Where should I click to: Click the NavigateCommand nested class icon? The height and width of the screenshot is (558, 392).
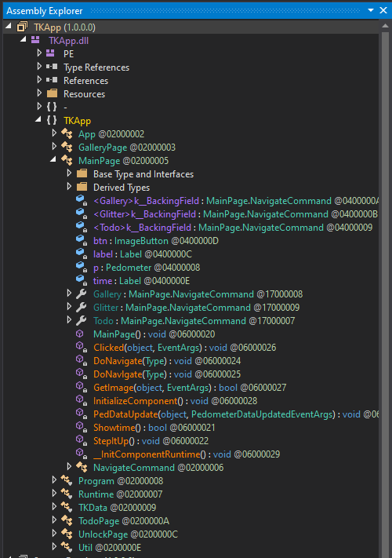click(82, 467)
